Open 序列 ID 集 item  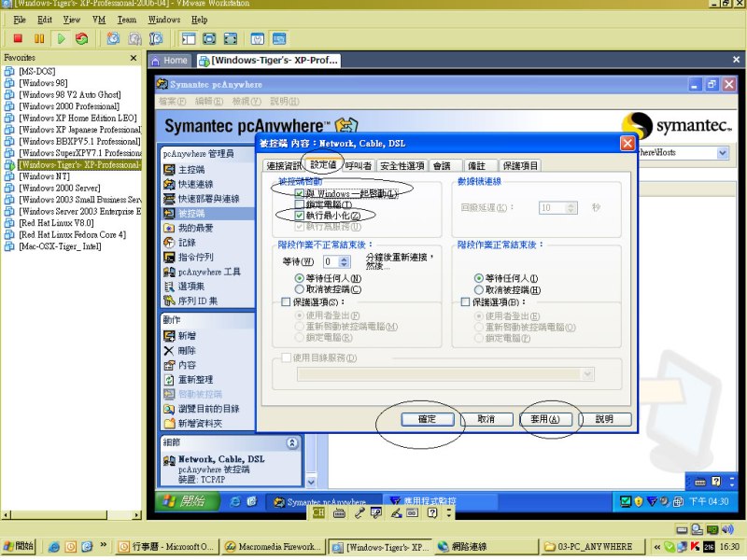tap(198, 301)
